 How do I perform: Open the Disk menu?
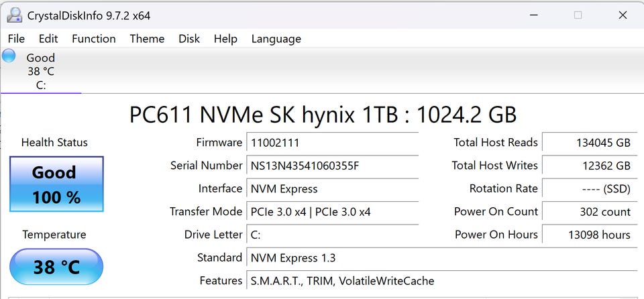pos(189,39)
